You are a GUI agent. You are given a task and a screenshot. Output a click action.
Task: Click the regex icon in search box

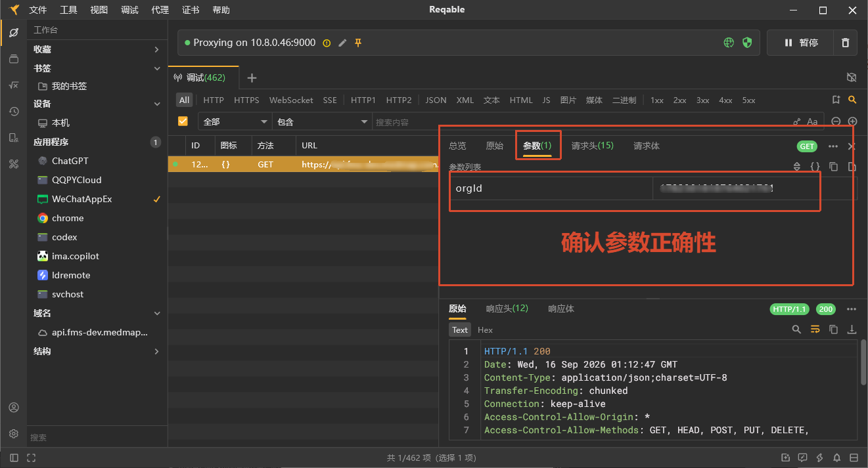(x=797, y=121)
